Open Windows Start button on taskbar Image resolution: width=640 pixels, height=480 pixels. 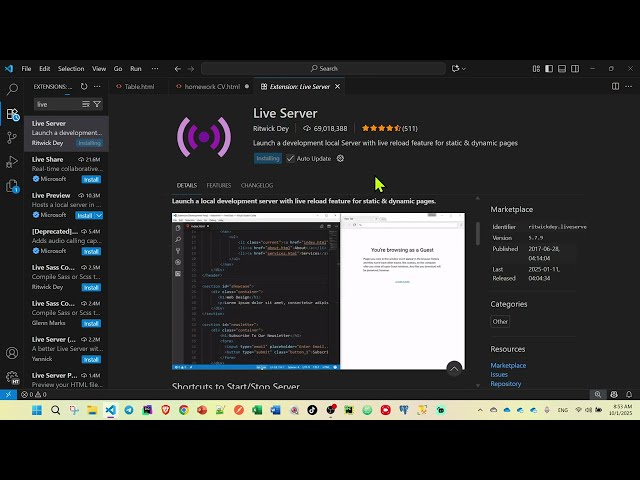(x=37, y=410)
